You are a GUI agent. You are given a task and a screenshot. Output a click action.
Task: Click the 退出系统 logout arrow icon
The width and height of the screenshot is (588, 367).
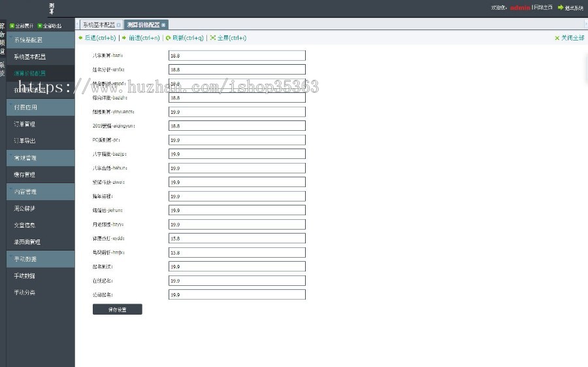(x=560, y=8)
